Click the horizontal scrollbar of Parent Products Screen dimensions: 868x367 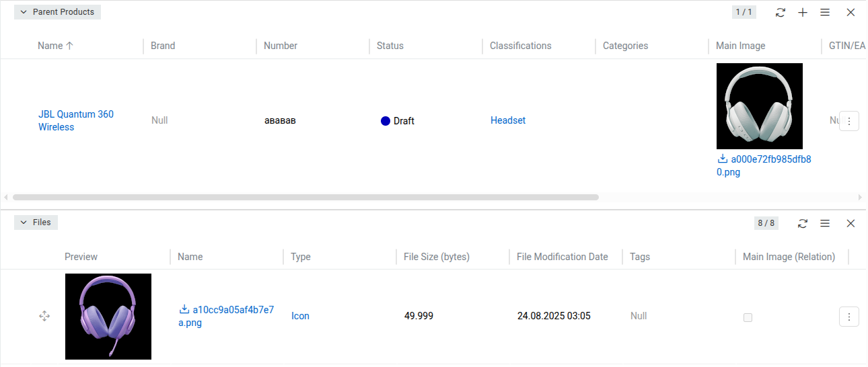click(305, 198)
